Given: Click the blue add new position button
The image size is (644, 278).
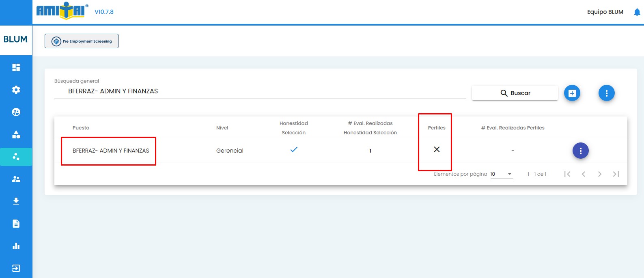Looking at the screenshot, I should [x=572, y=93].
